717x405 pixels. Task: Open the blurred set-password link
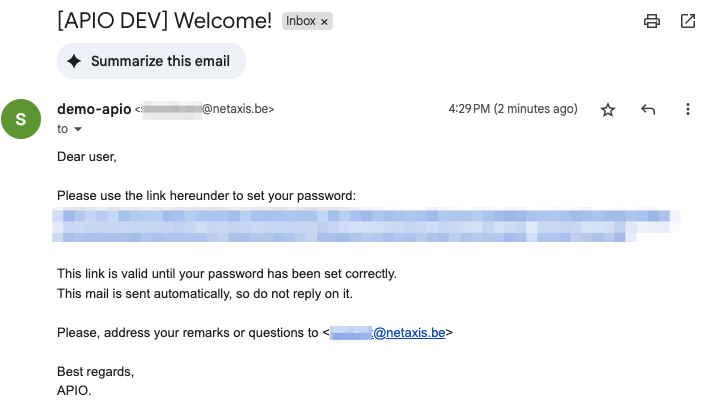366,225
